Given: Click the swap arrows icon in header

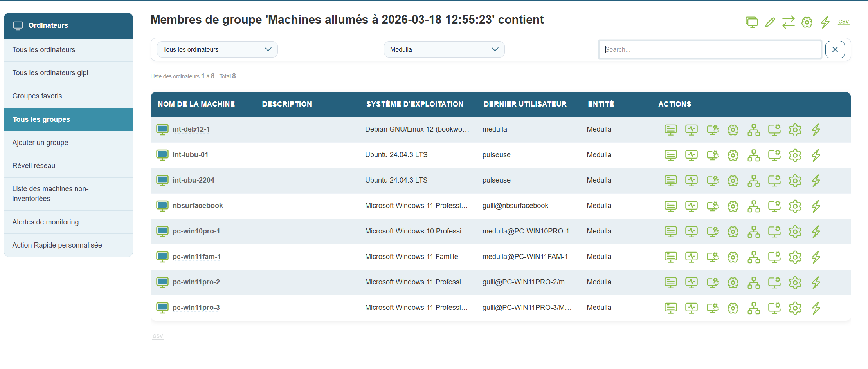Looking at the screenshot, I should pyautogui.click(x=788, y=22).
